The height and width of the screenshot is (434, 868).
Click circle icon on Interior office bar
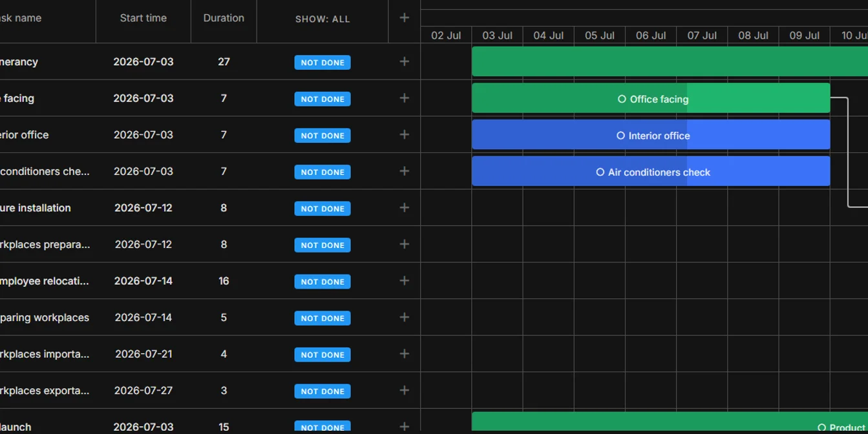pyautogui.click(x=620, y=136)
